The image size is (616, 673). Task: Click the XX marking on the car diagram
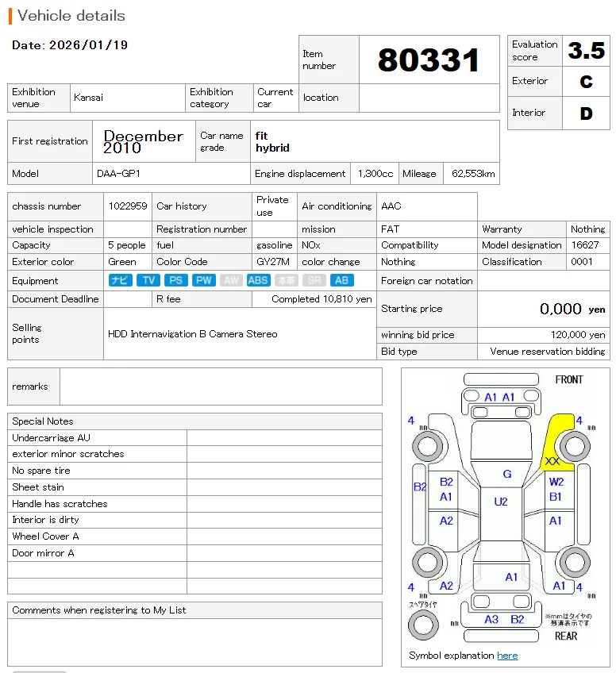pyautogui.click(x=552, y=461)
